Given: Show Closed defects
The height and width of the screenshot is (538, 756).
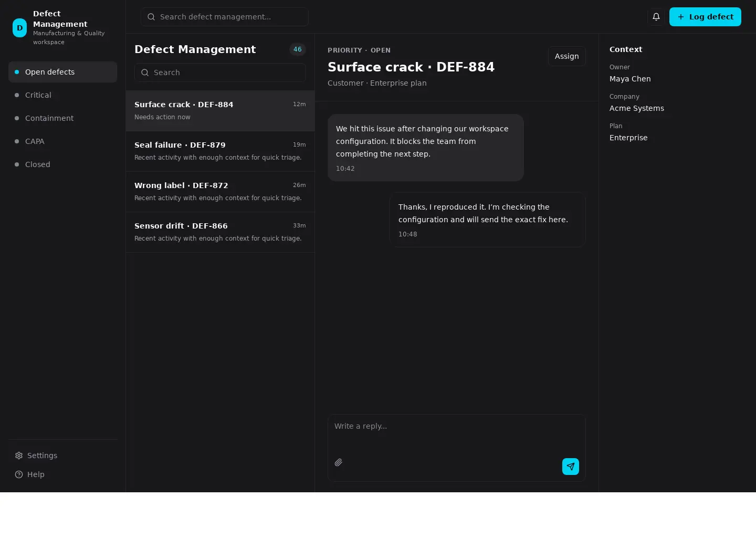Looking at the screenshot, I should pos(62,164).
